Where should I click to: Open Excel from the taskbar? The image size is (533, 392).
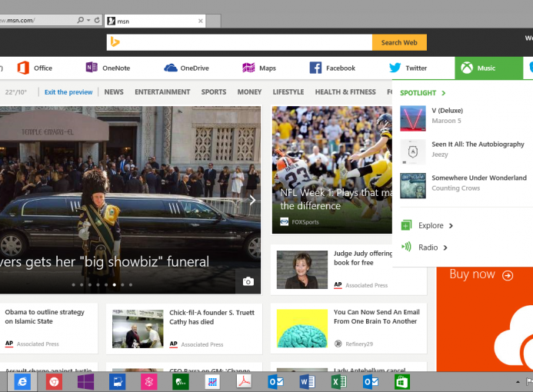click(x=338, y=382)
